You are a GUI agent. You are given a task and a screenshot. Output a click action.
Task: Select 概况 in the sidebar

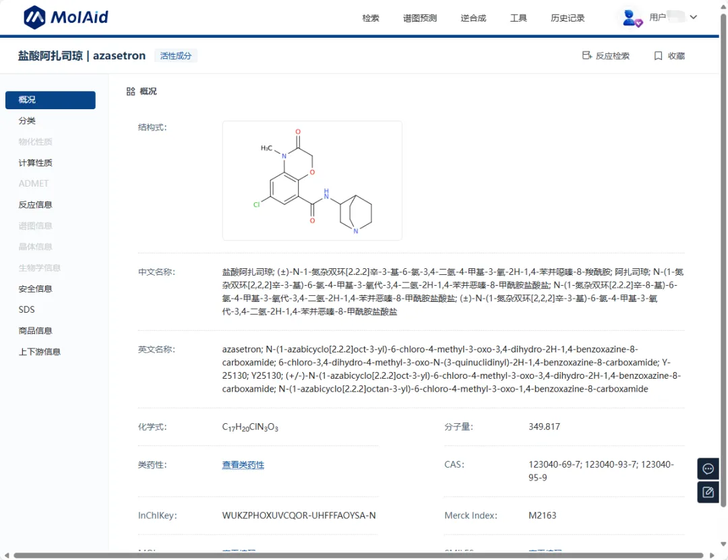tap(50, 100)
